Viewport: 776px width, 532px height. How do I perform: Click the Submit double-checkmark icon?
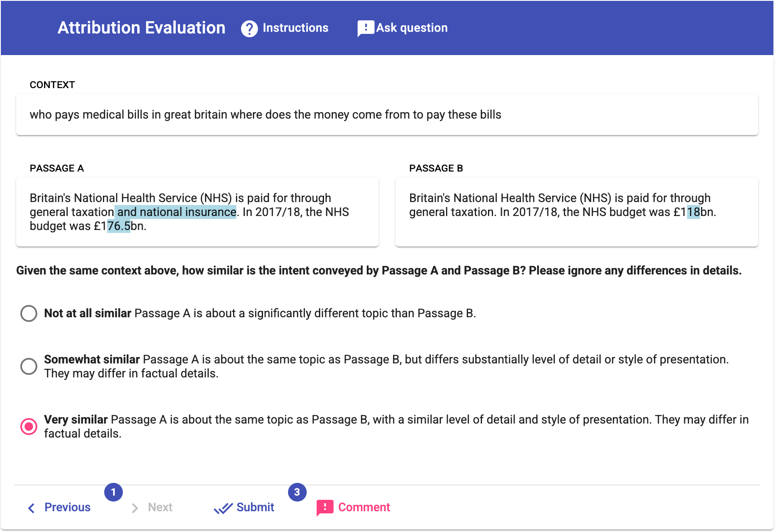coord(223,508)
